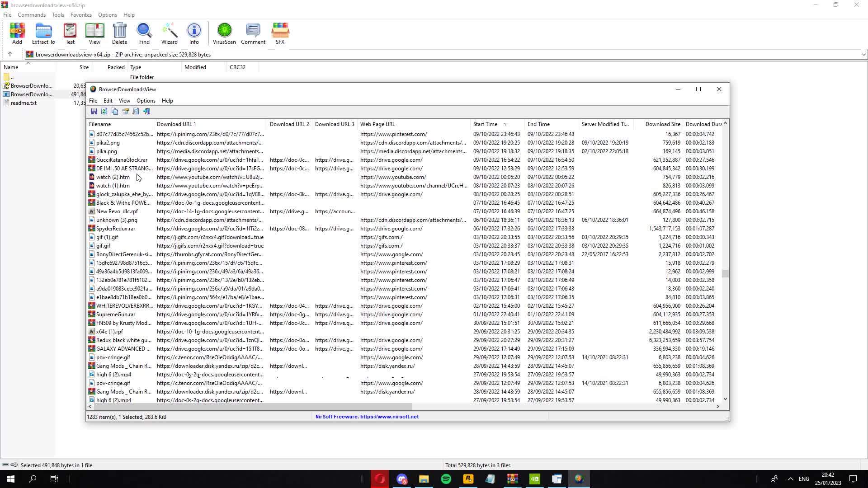Click the BrowserDownloadsView save icon
868x488 pixels.
pos(94,112)
